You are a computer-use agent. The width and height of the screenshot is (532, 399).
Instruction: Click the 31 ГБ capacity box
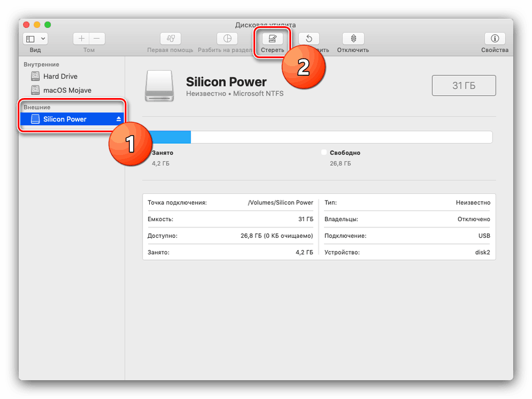point(464,85)
